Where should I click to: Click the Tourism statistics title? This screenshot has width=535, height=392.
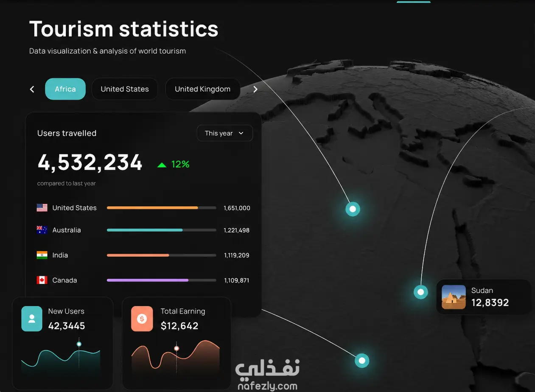coord(123,29)
